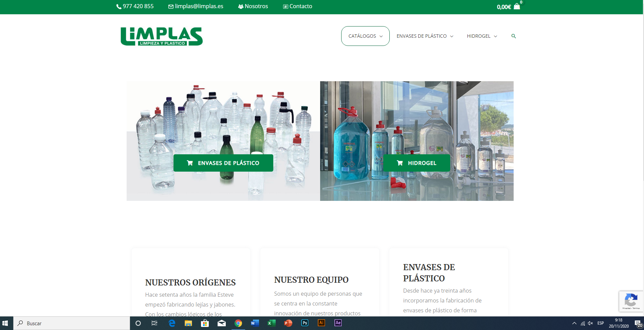Image resolution: width=644 pixels, height=330 pixels.
Task: Click the phone number 977 420 855
Action: pyautogui.click(x=135, y=6)
